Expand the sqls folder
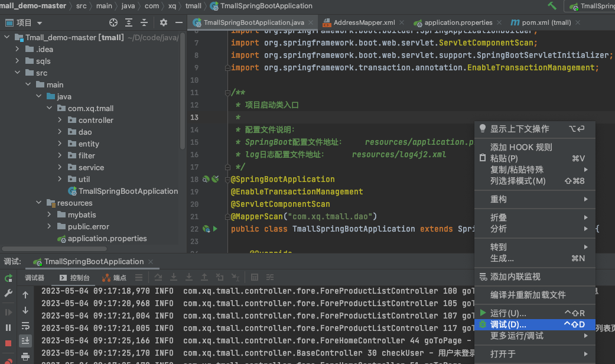 pos(17,61)
